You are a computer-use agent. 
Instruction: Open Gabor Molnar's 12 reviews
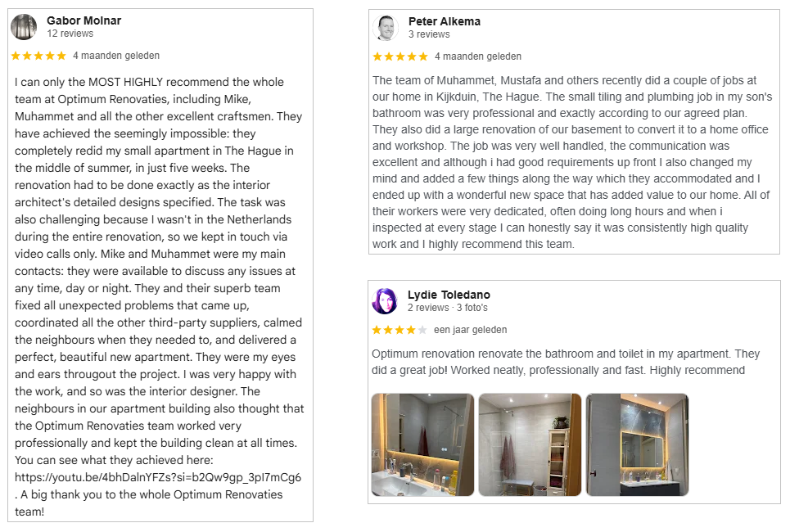tap(71, 35)
